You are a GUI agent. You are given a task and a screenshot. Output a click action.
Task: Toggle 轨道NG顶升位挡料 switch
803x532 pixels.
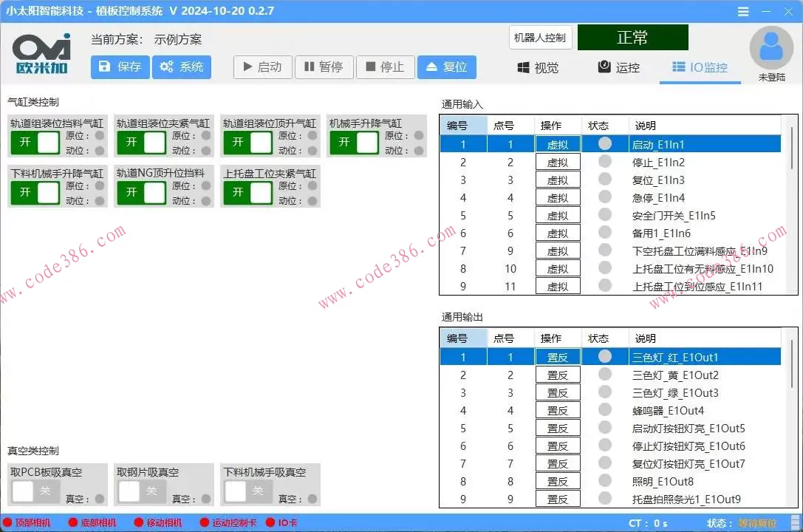[x=142, y=193]
